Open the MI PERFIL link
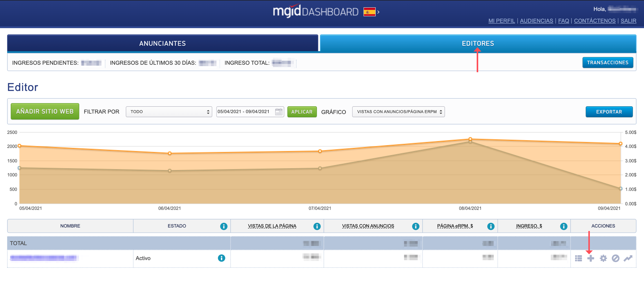Screen dimensions: 644x297 coord(501,21)
